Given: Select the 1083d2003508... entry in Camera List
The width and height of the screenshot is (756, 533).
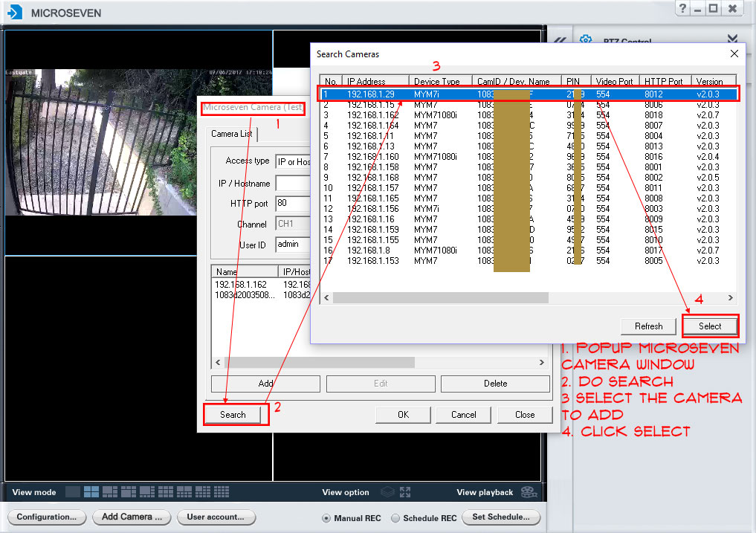Looking at the screenshot, I should pos(262,294).
